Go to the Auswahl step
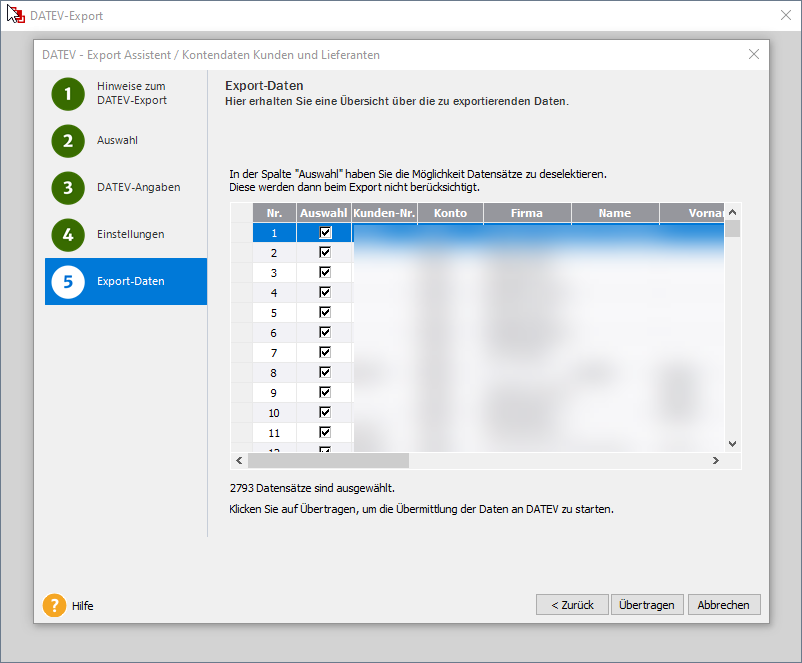The height and width of the screenshot is (663, 802). pos(117,140)
